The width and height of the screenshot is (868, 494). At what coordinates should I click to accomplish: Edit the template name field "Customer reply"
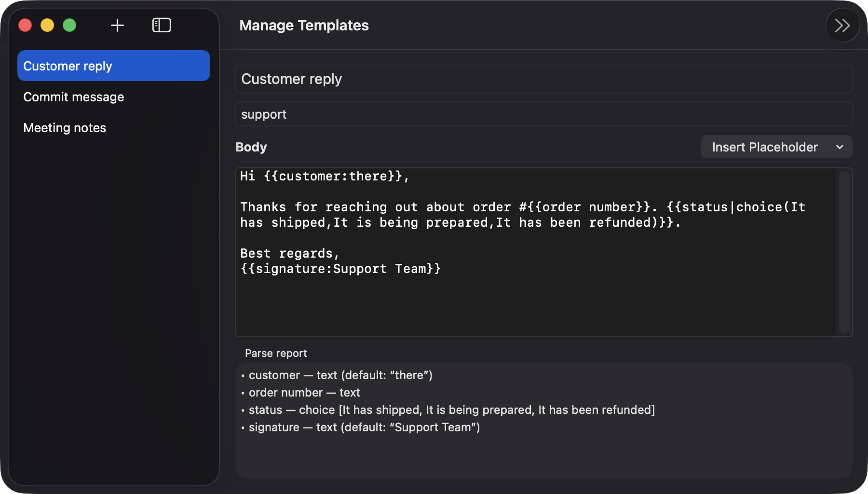(543, 79)
